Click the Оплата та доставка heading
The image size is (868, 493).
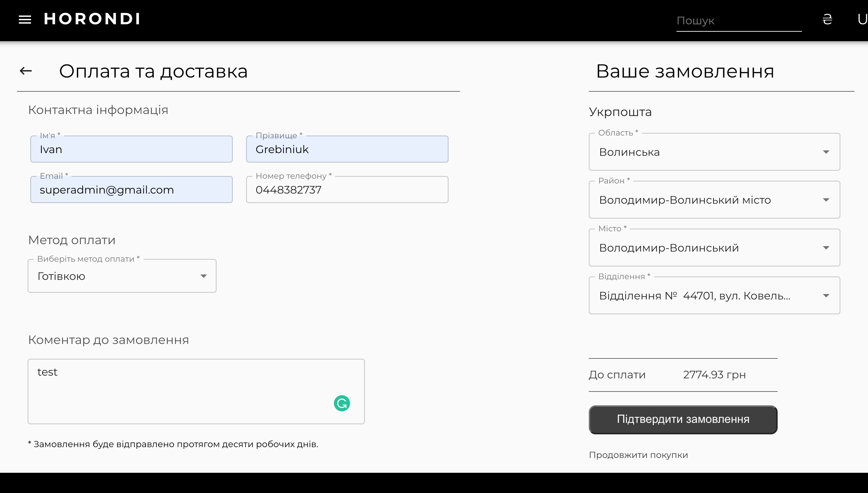click(x=153, y=71)
